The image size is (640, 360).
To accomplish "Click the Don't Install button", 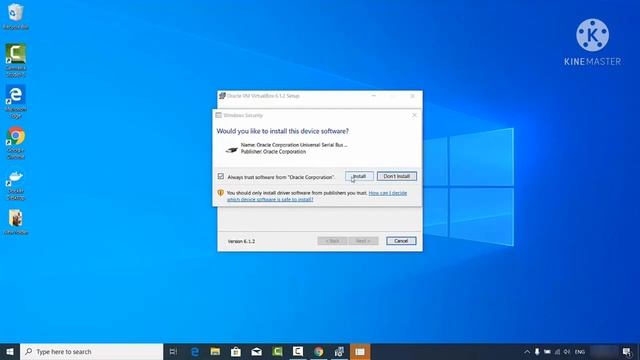I will click(397, 176).
